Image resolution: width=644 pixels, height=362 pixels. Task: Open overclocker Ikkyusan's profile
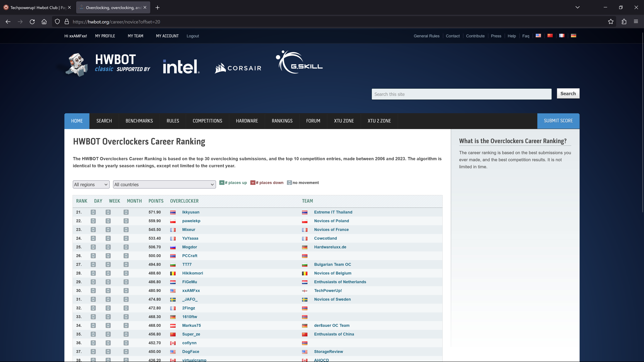pos(191,212)
